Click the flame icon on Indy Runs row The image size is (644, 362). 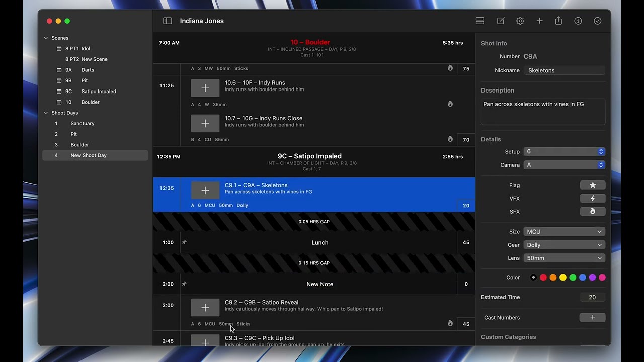(450, 104)
